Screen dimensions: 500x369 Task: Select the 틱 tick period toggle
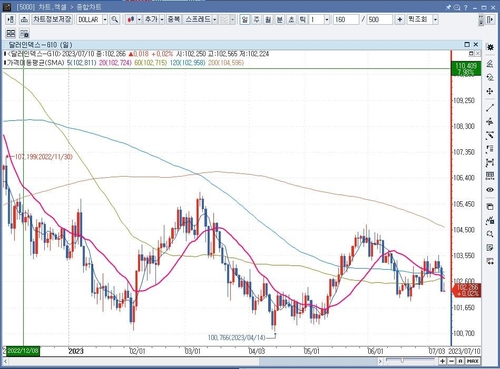(x=302, y=20)
